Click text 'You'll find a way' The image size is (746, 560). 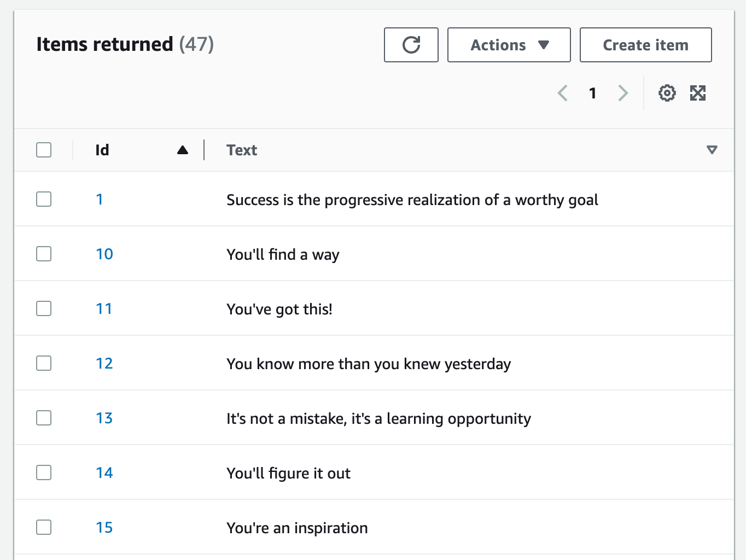[x=283, y=255]
